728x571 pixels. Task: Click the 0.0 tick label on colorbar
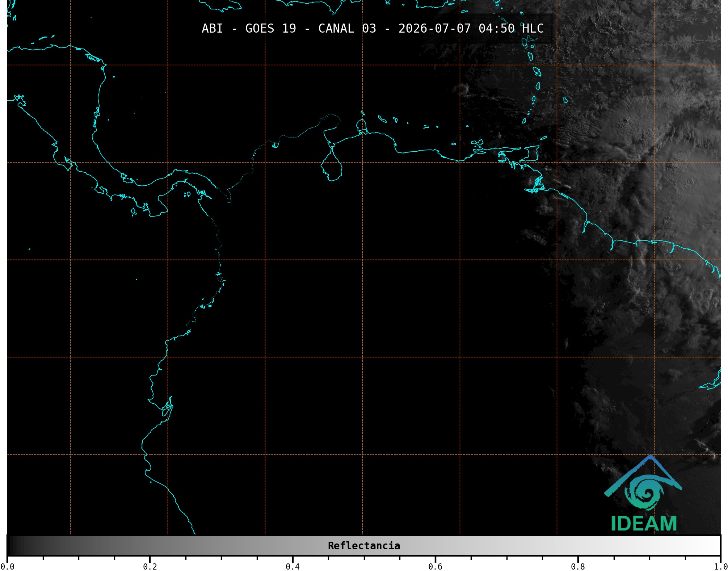click(x=8, y=566)
